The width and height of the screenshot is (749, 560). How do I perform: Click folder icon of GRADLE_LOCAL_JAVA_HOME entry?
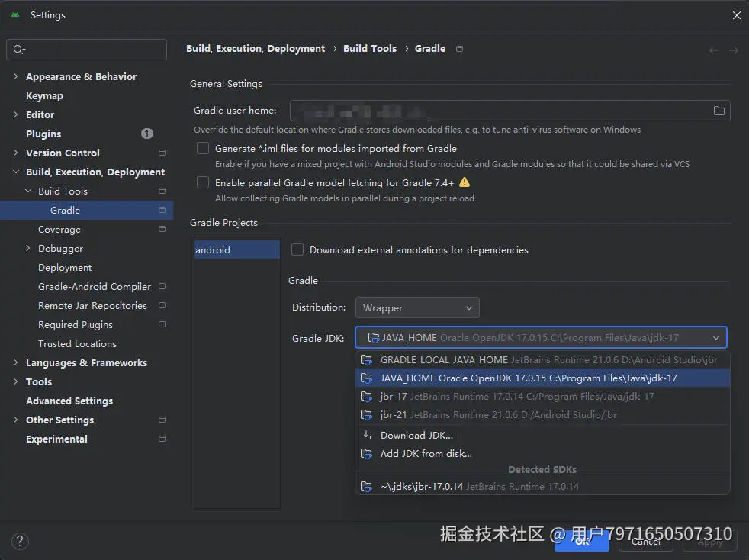(x=366, y=360)
